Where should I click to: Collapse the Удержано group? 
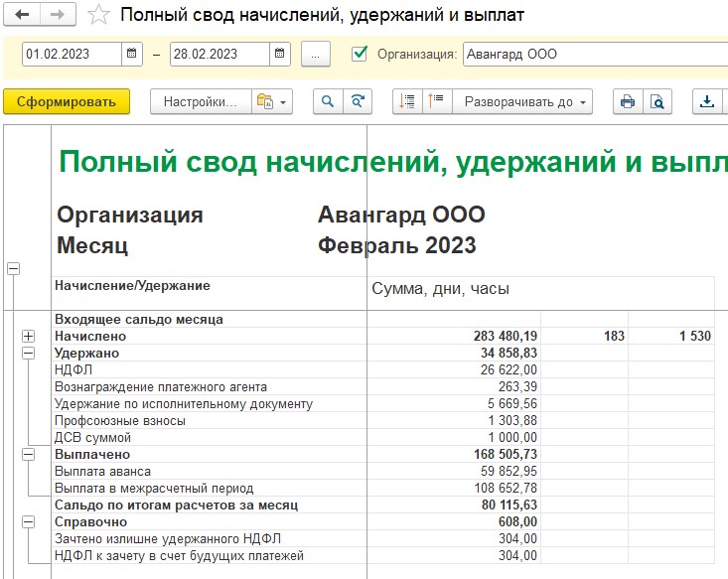click(x=29, y=353)
